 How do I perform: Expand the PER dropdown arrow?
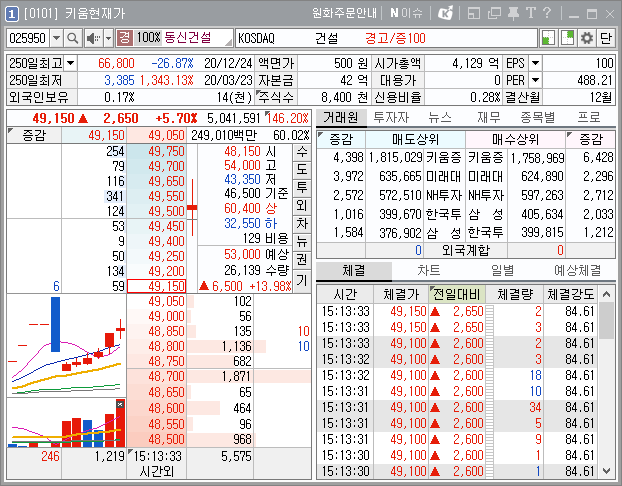[x=536, y=81]
